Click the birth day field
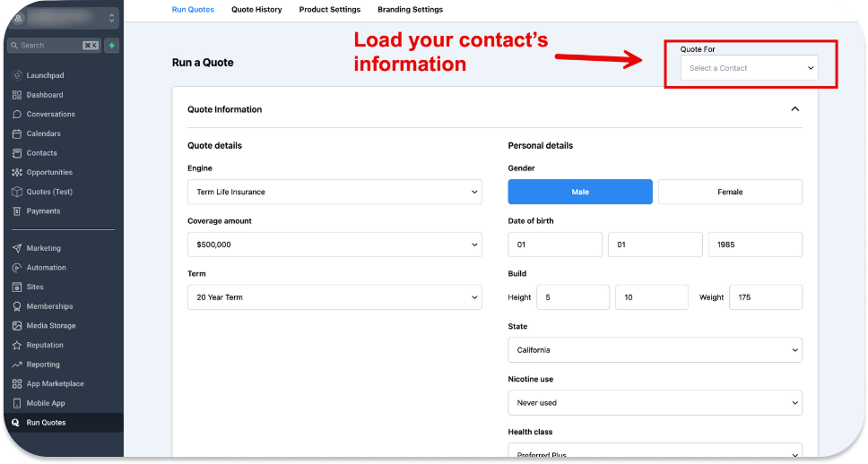Viewport: 868px width, 464px height. tap(655, 244)
